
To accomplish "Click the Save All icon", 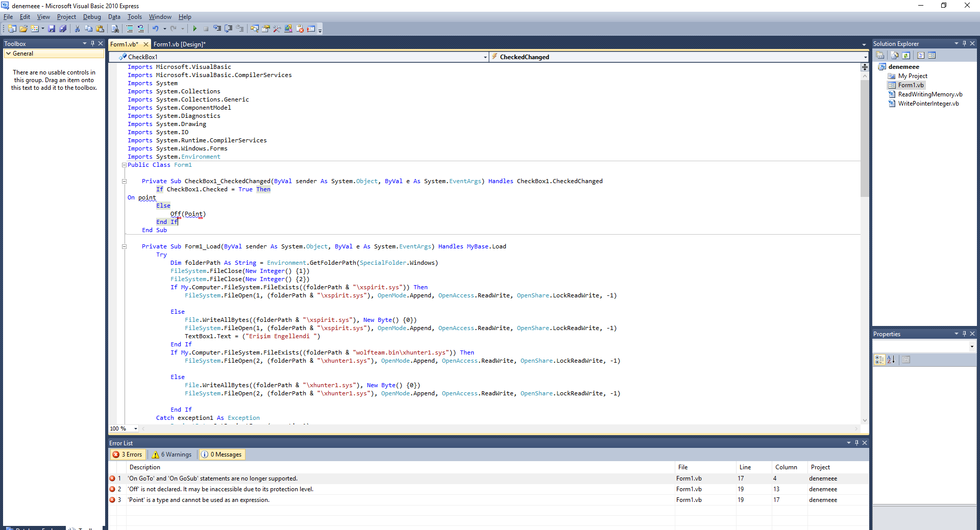I will pos(63,29).
